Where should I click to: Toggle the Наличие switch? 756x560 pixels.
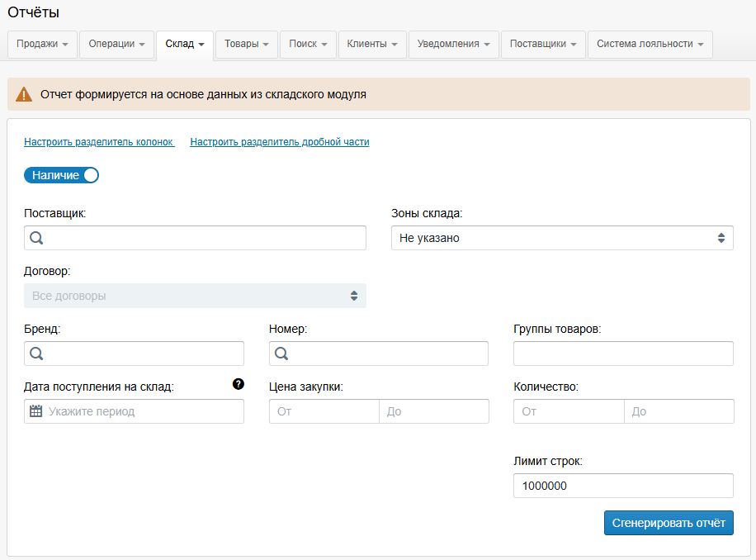coord(62,175)
